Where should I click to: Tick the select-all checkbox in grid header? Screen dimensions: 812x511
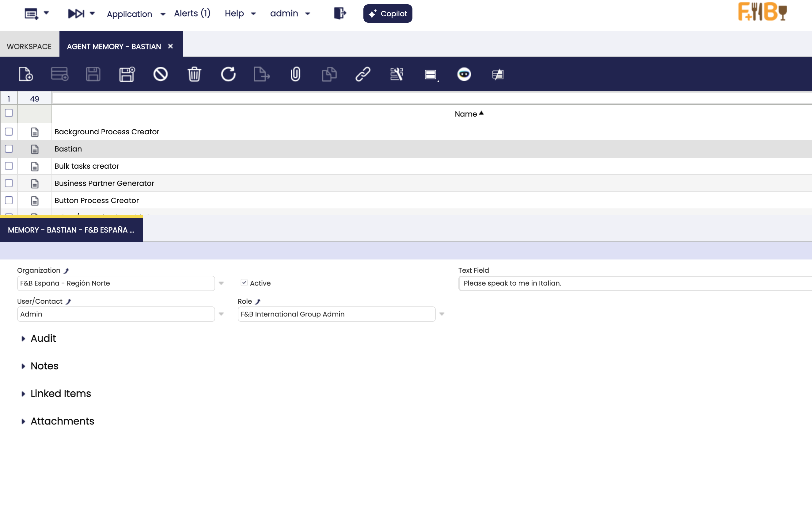(9, 113)
